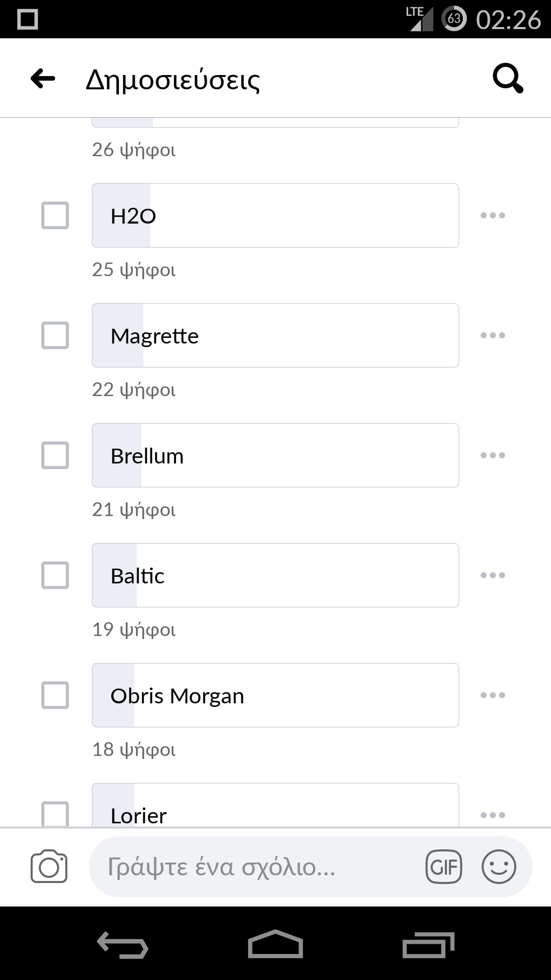The height and width of the screenshot is (980, 551).
Task: Toggle the Baltic checkbox
Action: tap(55, 575)
